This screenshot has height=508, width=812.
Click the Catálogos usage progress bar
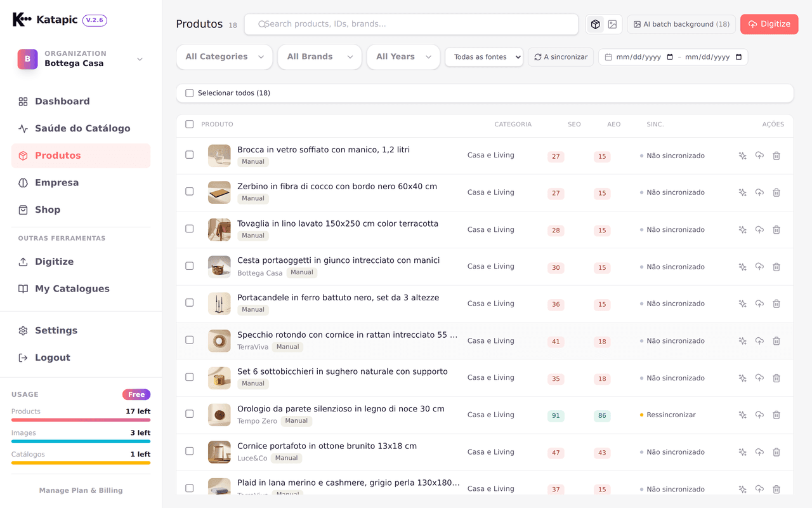click(81, 463)
